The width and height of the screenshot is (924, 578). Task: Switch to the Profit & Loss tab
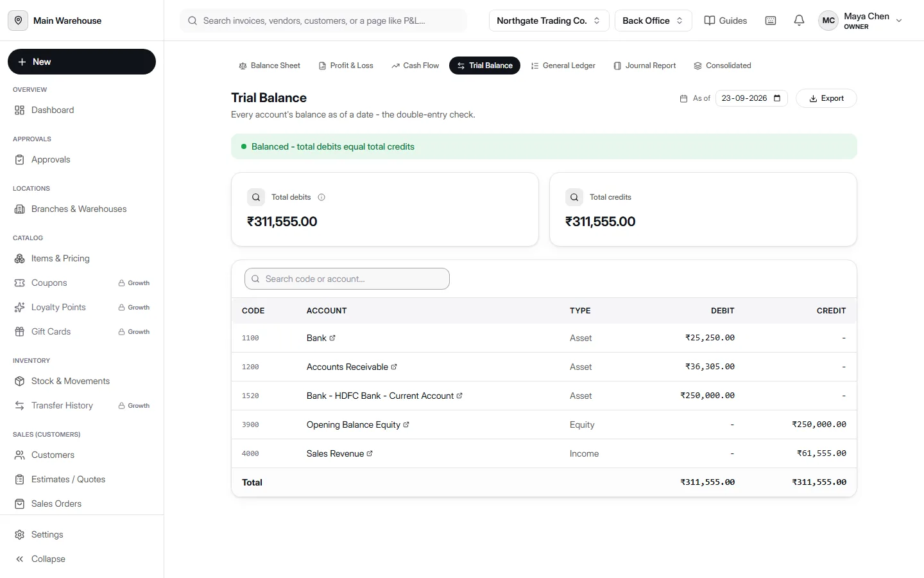coord(346,66)
